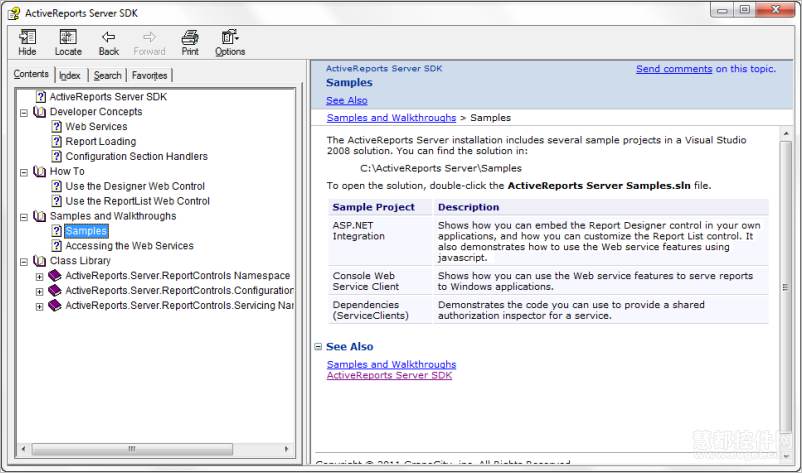Open the Send comments link

click(x=674, y=69)
